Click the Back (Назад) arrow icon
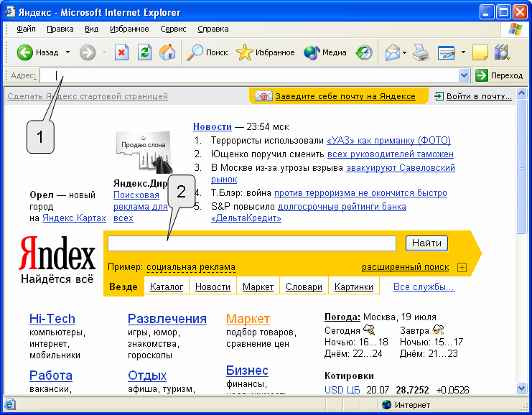Image resolution: width=532 pixels, height=415 pixels. coord(24,52)
